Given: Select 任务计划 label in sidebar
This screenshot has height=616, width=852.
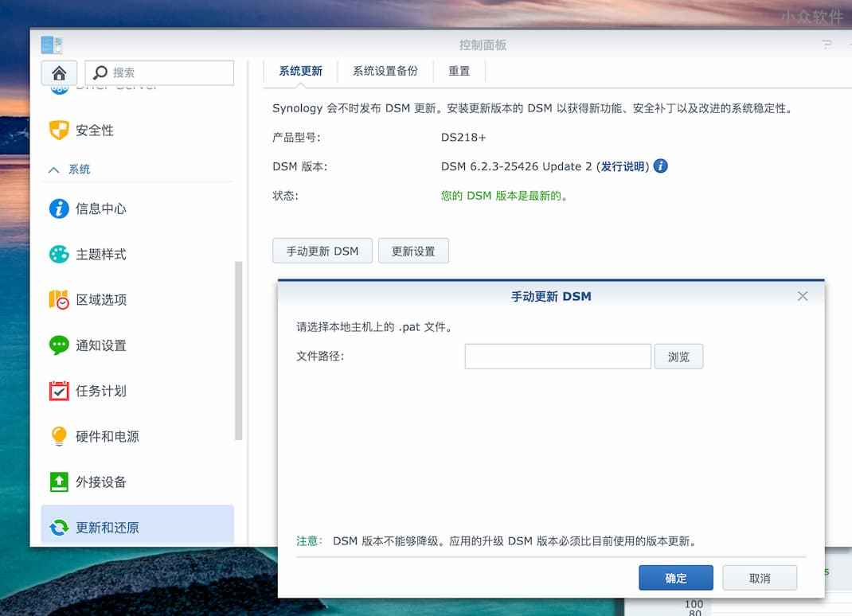Looking at the screenshot, I should click(101, 391).
